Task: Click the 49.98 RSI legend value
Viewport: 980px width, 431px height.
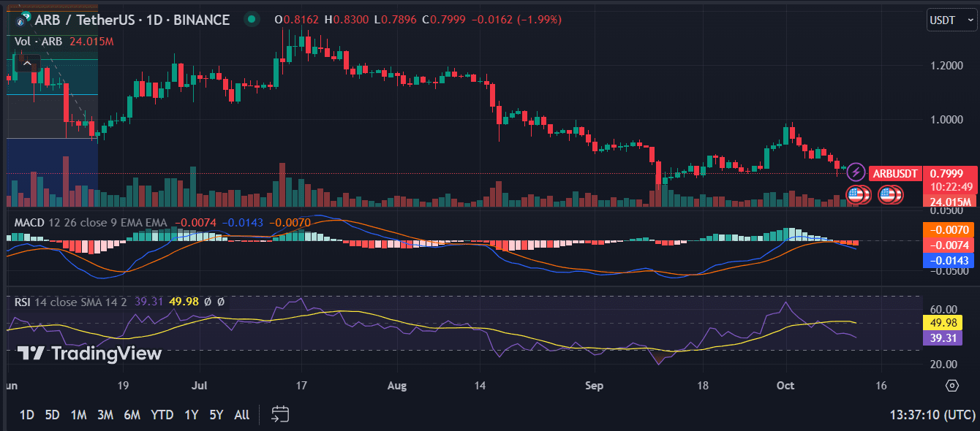Action: click(184, 302)
